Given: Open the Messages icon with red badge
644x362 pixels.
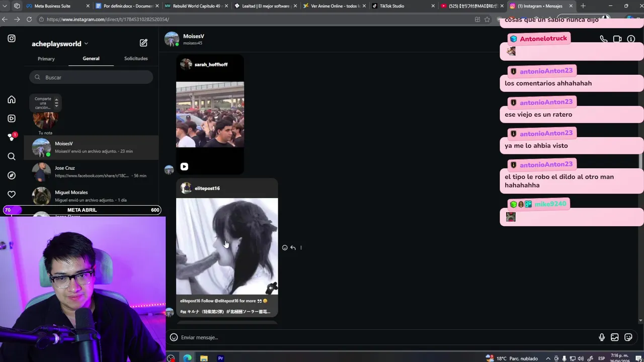Looking at the screenshot, I should point(12,137).
